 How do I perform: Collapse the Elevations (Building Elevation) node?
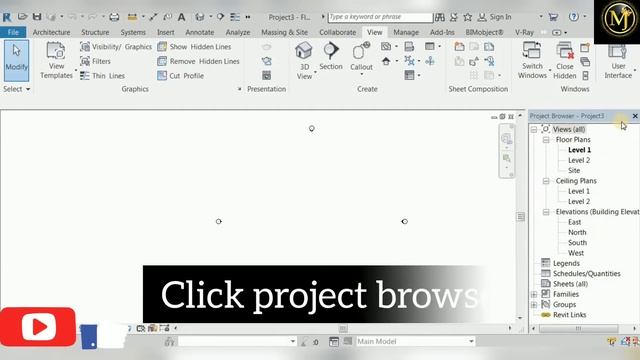[x=546, y=212]
